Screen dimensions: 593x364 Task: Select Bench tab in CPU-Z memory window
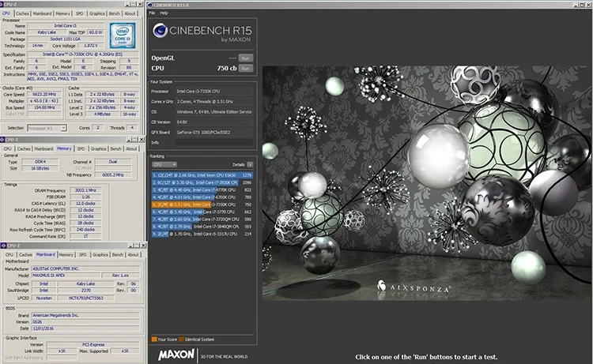pos(115,148)
